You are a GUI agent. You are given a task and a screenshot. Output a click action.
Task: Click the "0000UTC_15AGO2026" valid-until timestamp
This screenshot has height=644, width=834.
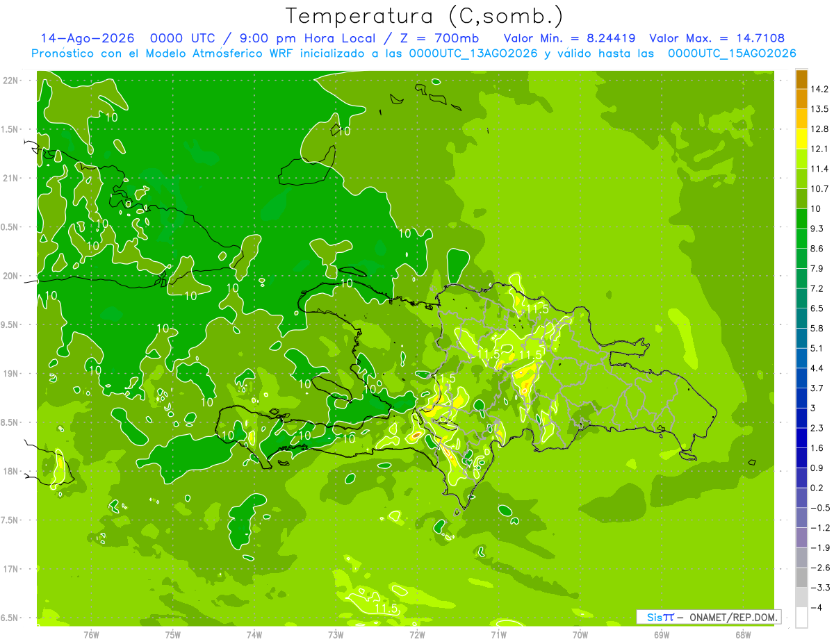(732, 53)
